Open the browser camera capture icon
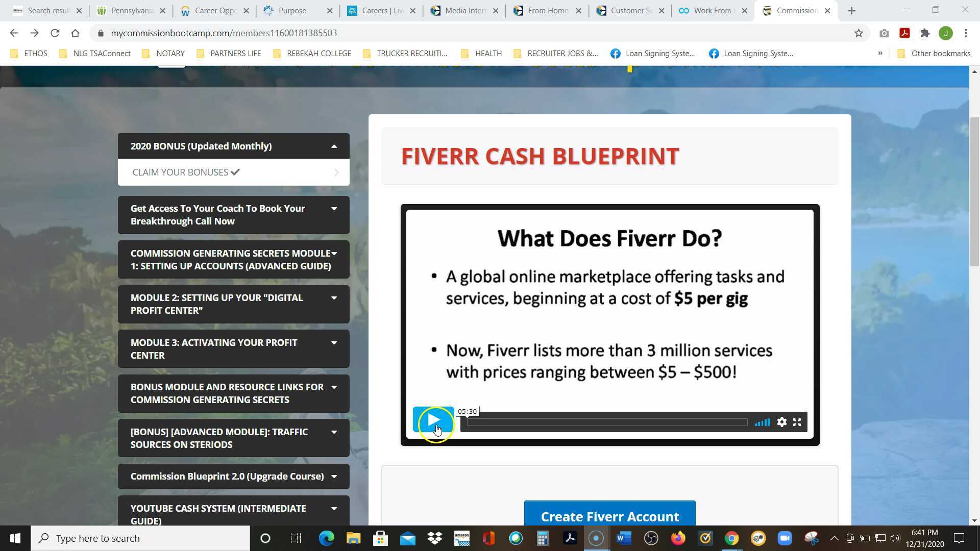Viewport: 980px width, 551px height. [885, 33]
